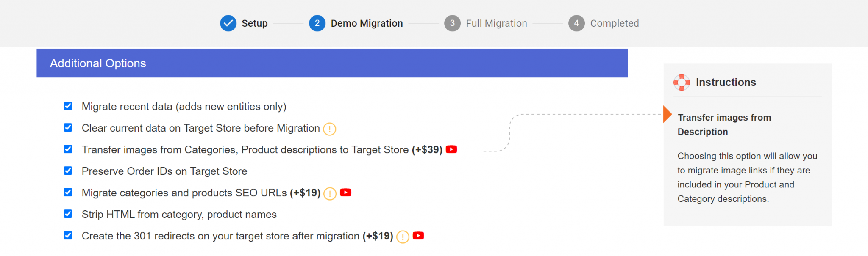Click the Completed step 4 circle
This screenshot has width=868, height=256.
[576, 23]
